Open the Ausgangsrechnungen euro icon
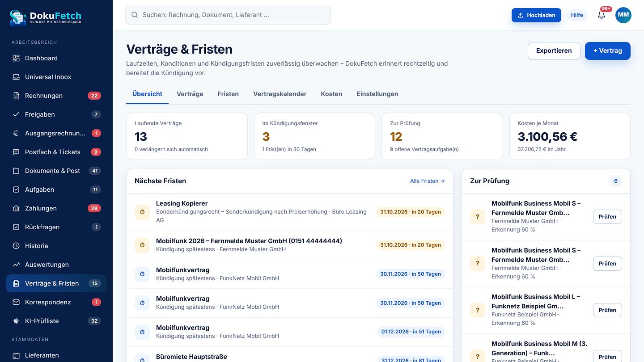This screenshot has width=644, height=362. tap(16, 133)
